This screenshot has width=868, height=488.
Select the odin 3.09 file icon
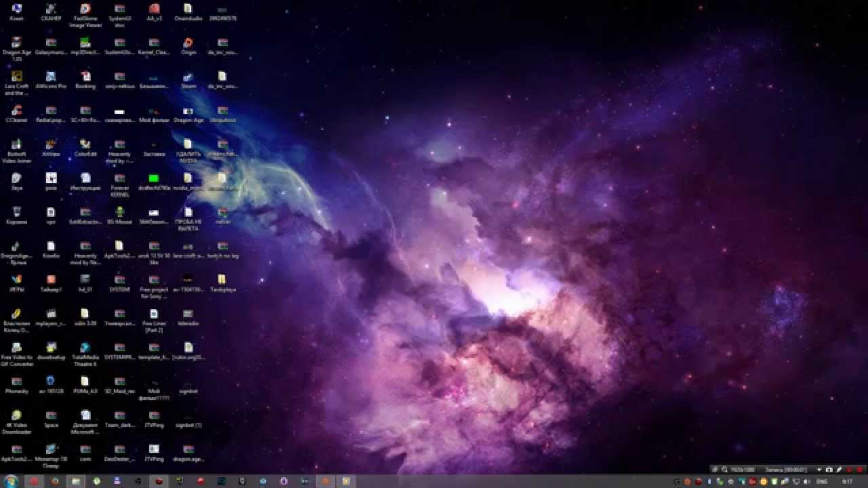pyautogui.click(x=85, y=317)
